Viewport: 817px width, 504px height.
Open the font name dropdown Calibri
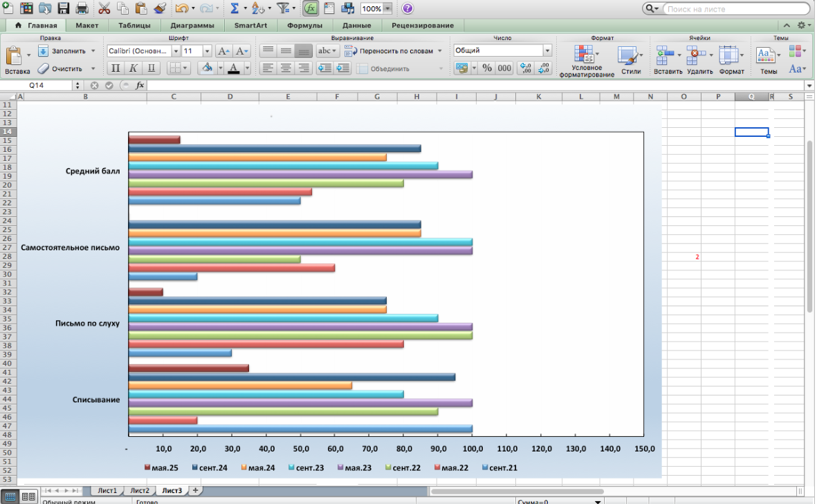click(176, 51)
